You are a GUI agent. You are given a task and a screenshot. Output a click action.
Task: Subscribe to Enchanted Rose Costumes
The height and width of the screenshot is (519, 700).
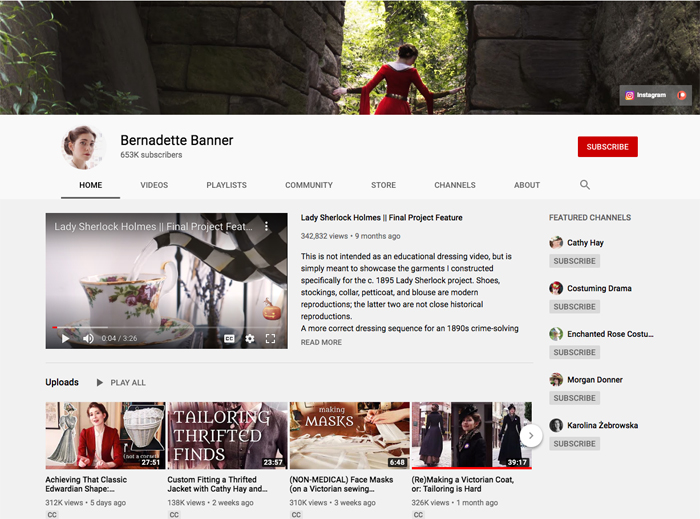coord(575,352)
